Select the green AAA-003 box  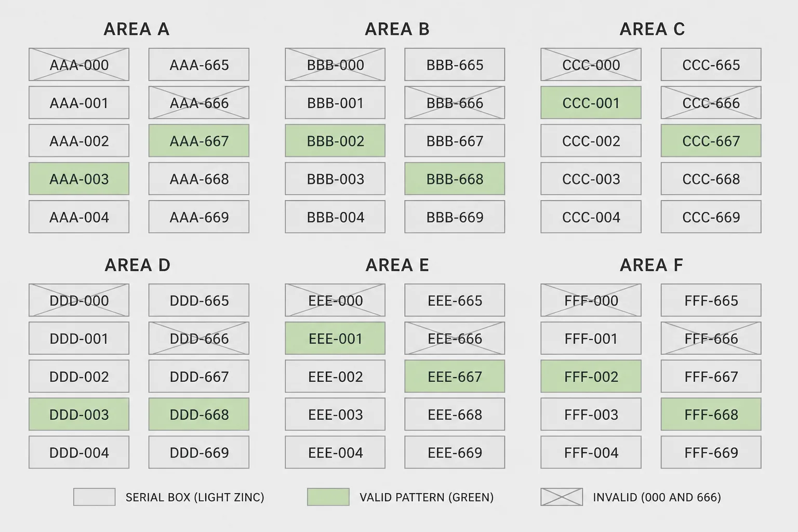click(79, 179)
